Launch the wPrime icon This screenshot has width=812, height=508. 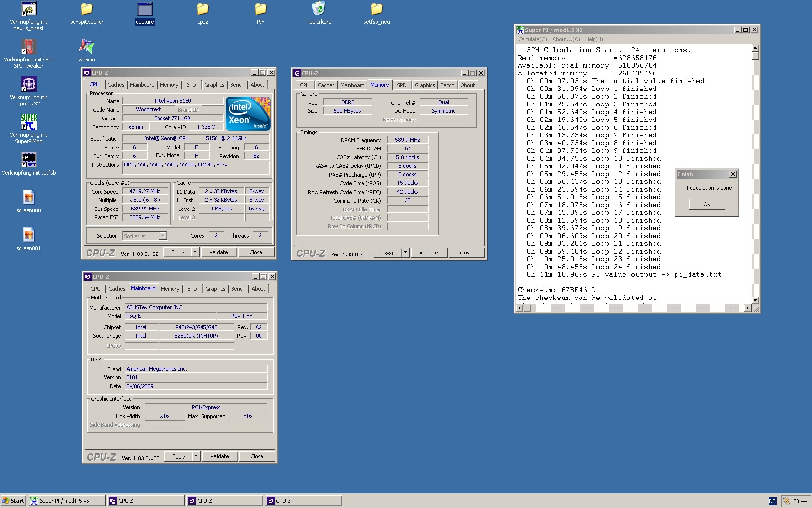(x=87, y=47)
